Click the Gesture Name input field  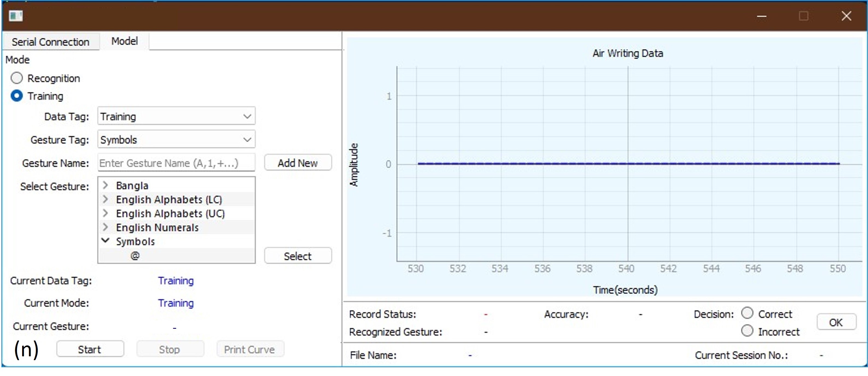tap(176, 163)
